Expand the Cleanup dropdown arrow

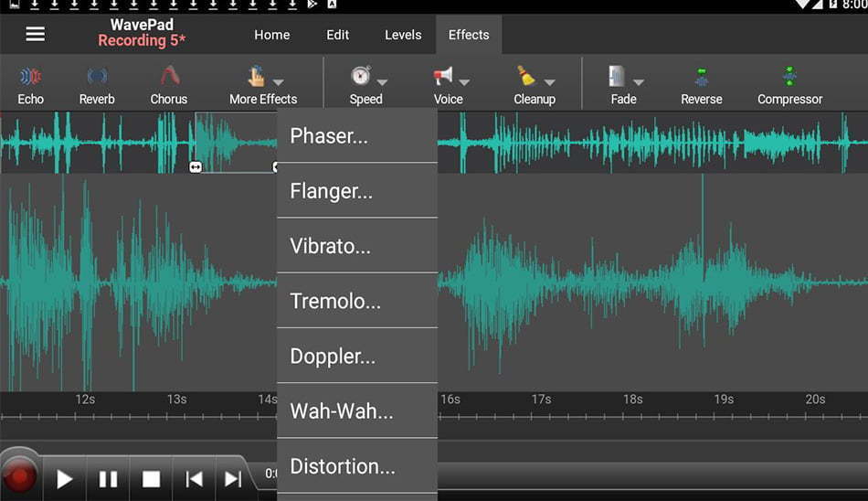point(549,82)
